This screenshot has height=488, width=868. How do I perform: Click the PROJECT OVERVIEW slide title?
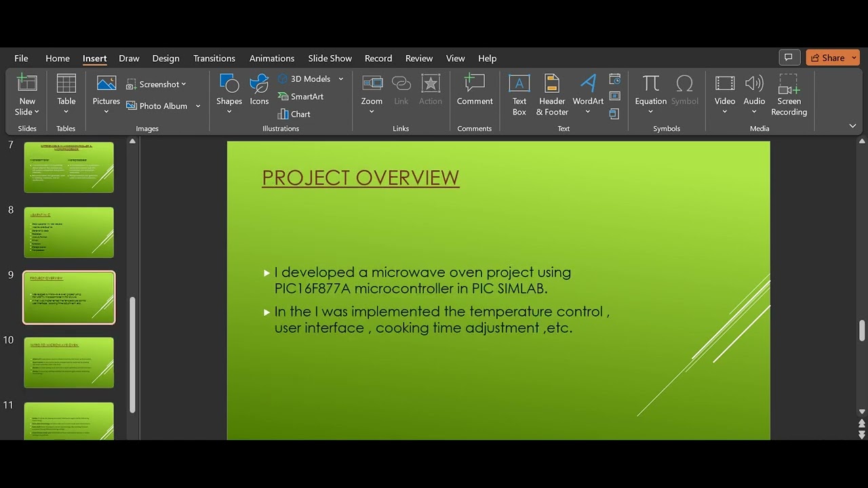[361, 178]
